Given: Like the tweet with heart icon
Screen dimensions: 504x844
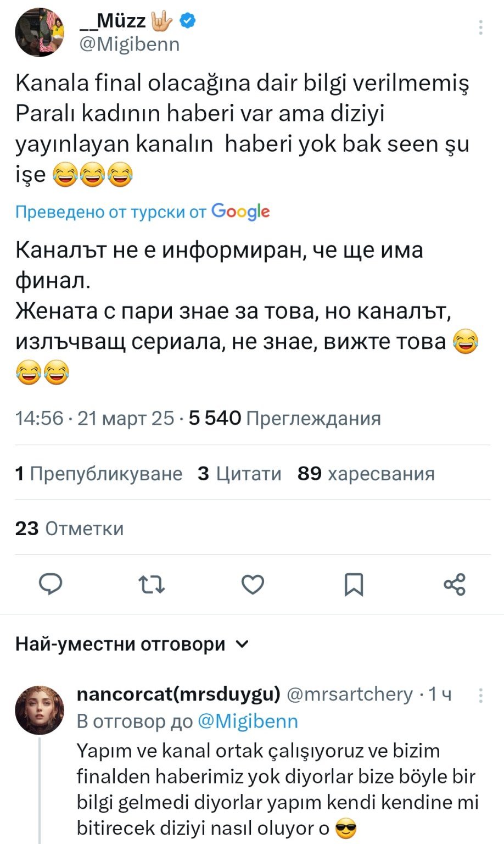Looking at the screenshot, I should point(253,584).
